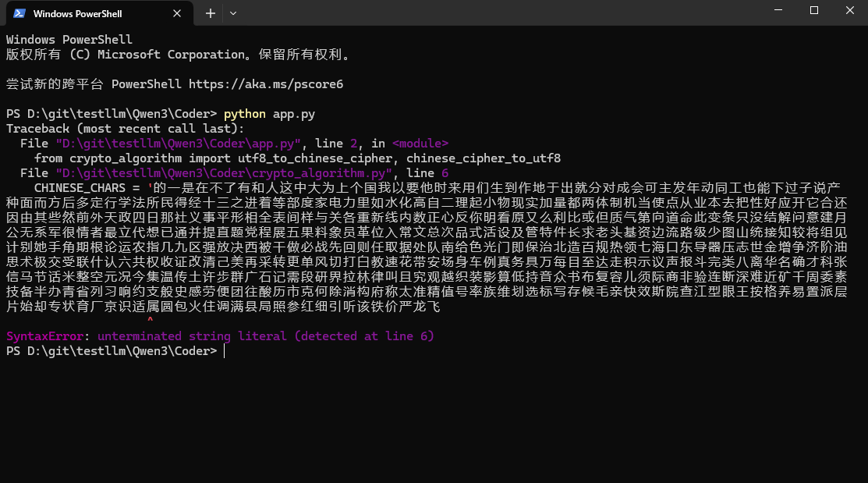Viewport: 868px width, 483px height.
Task: Click the SyntaxError label text
Action: click(x=44, y=336)
